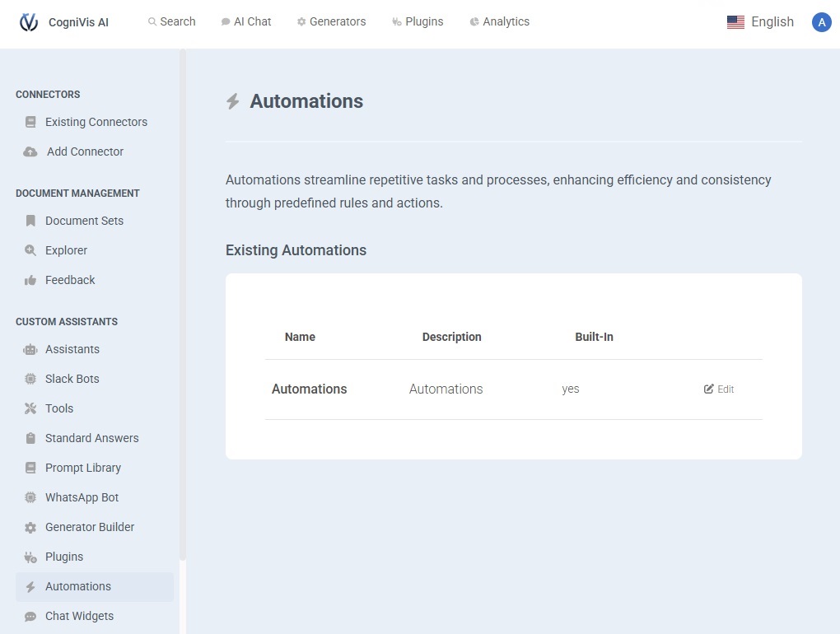Screen dimensions: 840x634
Task: Switch to AI Chat in top navigation
Action: point(246,21)
